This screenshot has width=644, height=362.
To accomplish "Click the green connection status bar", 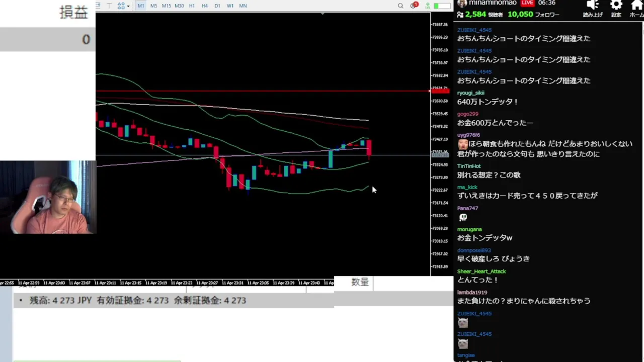I will pos(442,6).
